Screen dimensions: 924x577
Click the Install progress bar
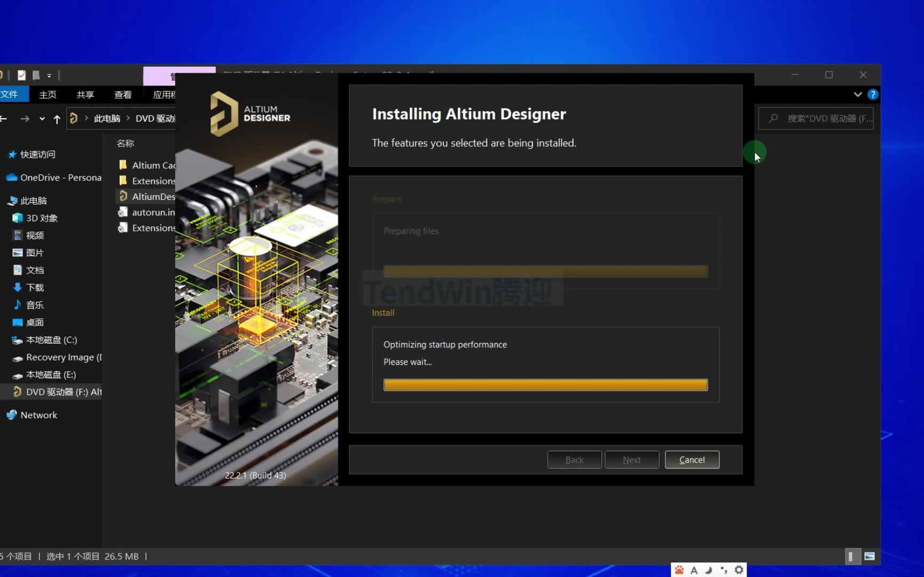pos(545,385)
